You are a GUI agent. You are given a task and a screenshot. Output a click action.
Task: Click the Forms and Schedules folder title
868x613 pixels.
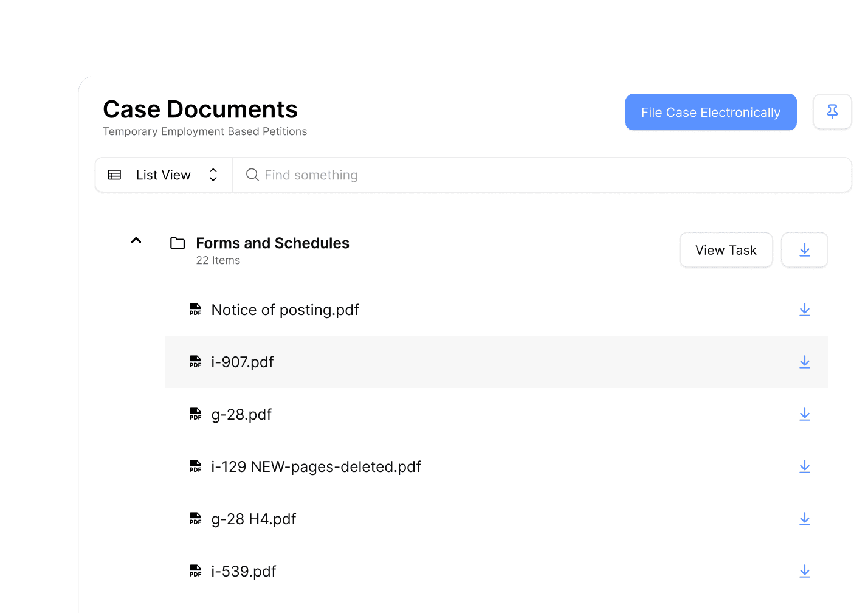coord(272,243)
